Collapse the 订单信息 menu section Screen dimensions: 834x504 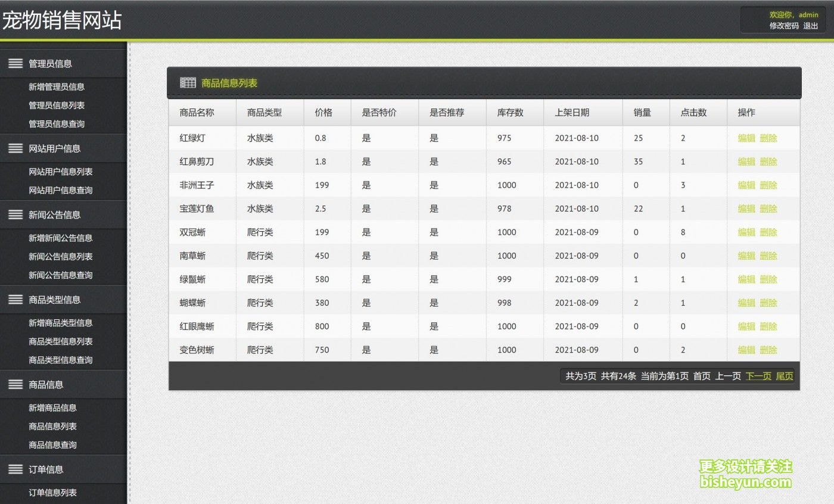click(x=63, y=469)
